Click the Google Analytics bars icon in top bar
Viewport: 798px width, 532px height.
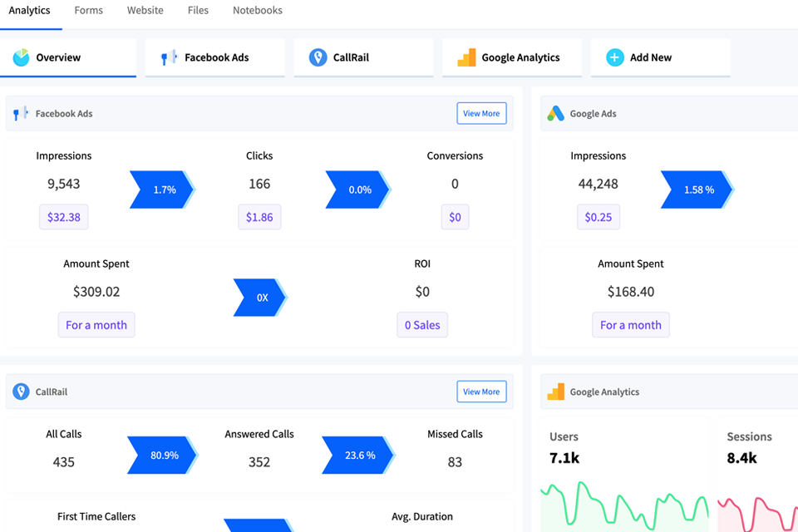click(x=465, y=57)
